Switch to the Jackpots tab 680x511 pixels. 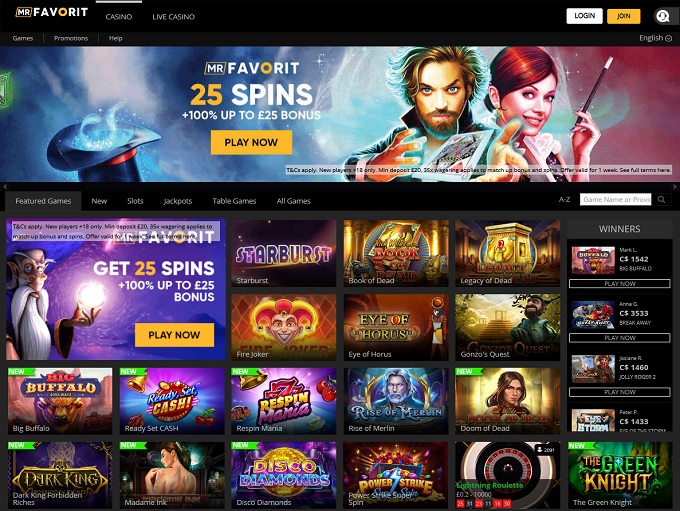178,201
